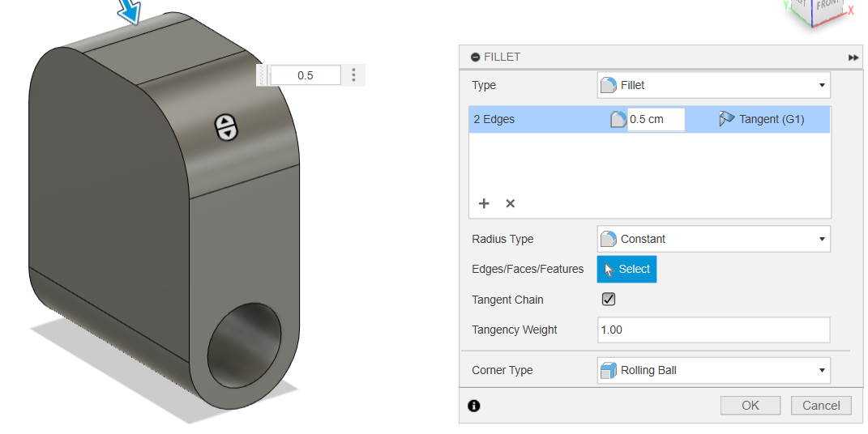Screen dimensions: 868x434
Task: Remove selection set with X icon
Action: pos(511,203)
